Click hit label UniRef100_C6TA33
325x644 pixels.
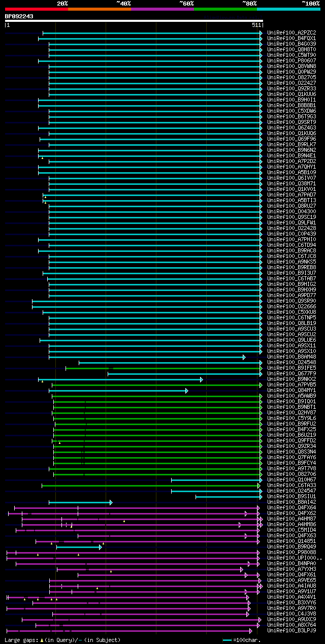(x=291, y=485)
